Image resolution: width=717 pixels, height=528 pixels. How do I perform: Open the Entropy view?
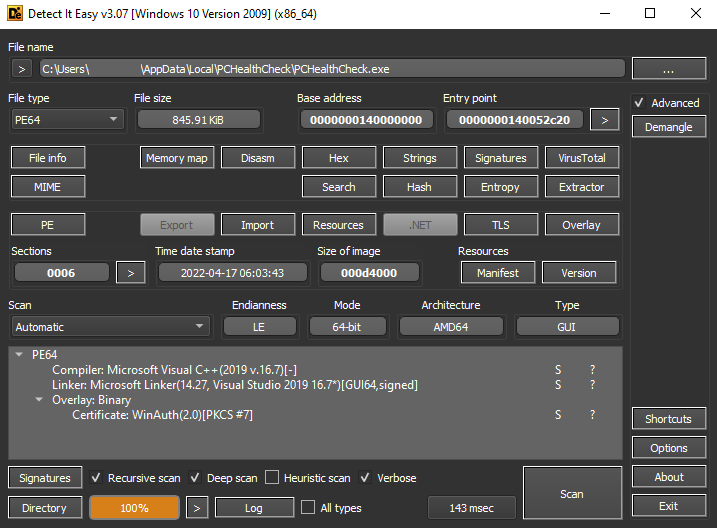(501, 187)
